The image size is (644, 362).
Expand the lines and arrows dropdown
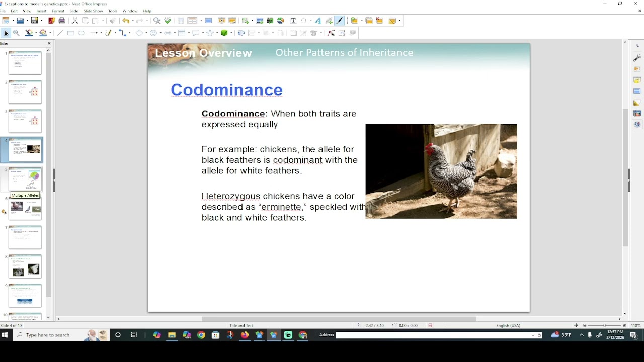pyautogui.click(x=101, y=33)
